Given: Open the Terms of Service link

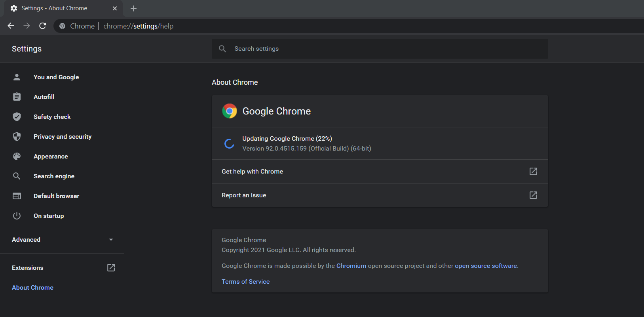Looking at the screenshot, I should click(x=245, y=282).
